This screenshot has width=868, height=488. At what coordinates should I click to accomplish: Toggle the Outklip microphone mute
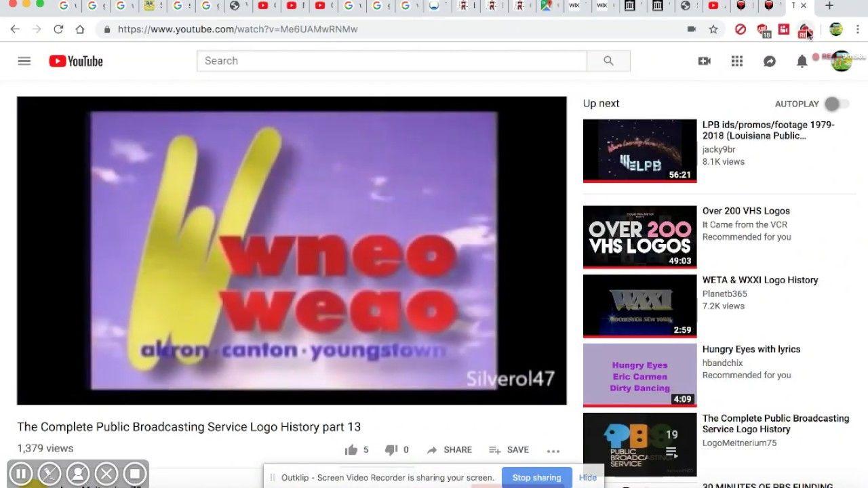[x=49, y=474]
